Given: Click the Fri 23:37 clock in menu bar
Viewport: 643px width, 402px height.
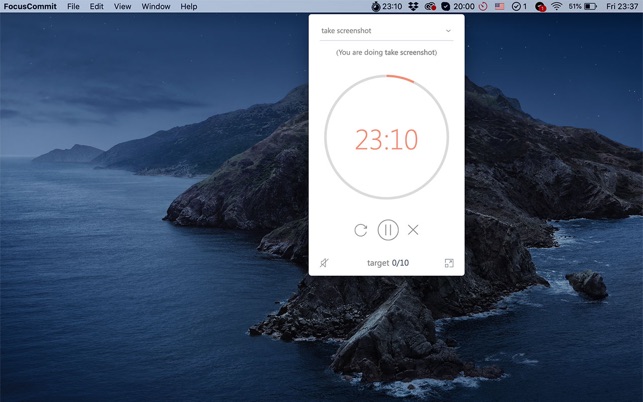Looking at the screenshot, I should (622, 7).
